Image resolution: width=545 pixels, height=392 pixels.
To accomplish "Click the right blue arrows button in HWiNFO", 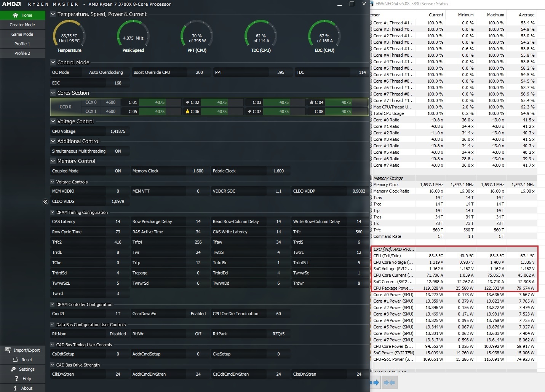I will point(389,382).
